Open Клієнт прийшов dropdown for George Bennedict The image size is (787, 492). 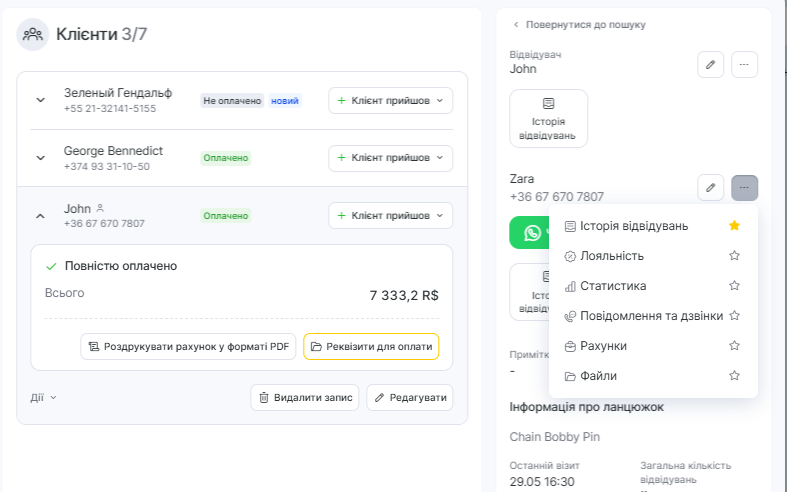tap(390, 158)
